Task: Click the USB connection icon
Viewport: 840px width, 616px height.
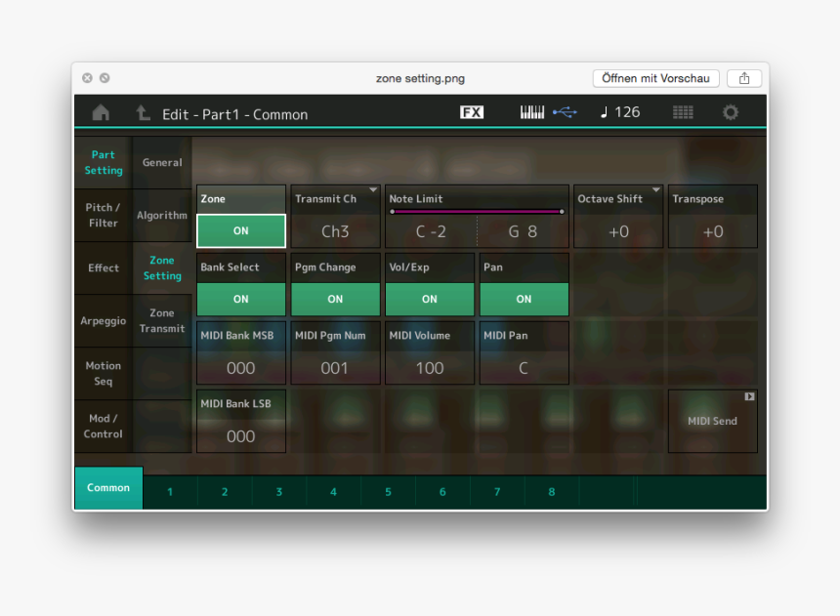Action: (565, 112)
